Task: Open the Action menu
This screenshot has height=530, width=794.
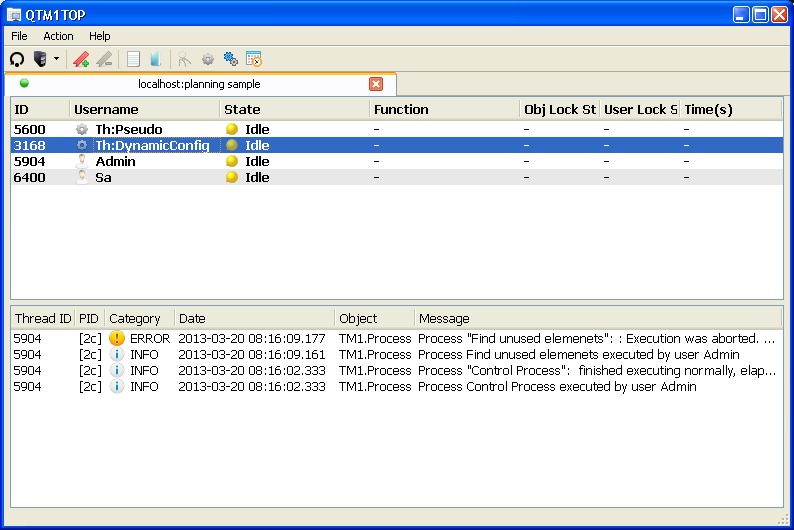Action: [58, 36]
